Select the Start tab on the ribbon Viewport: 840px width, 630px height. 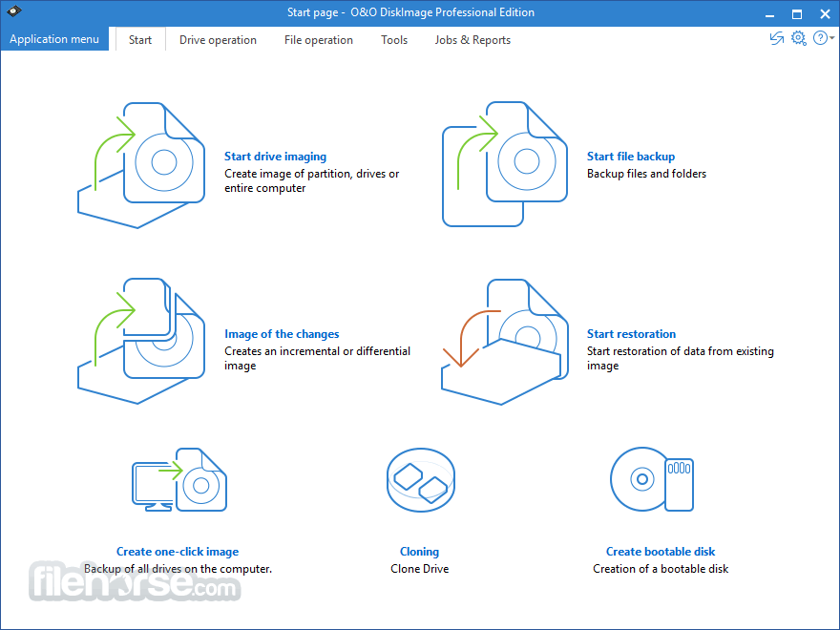click(139, 39)
